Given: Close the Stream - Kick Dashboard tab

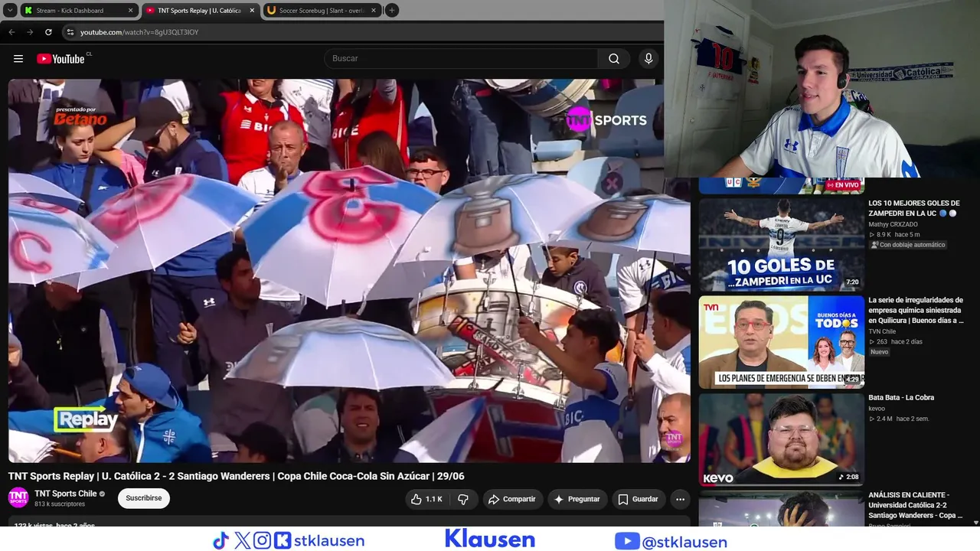Looking at the screenshot, I should coord(130,11).
